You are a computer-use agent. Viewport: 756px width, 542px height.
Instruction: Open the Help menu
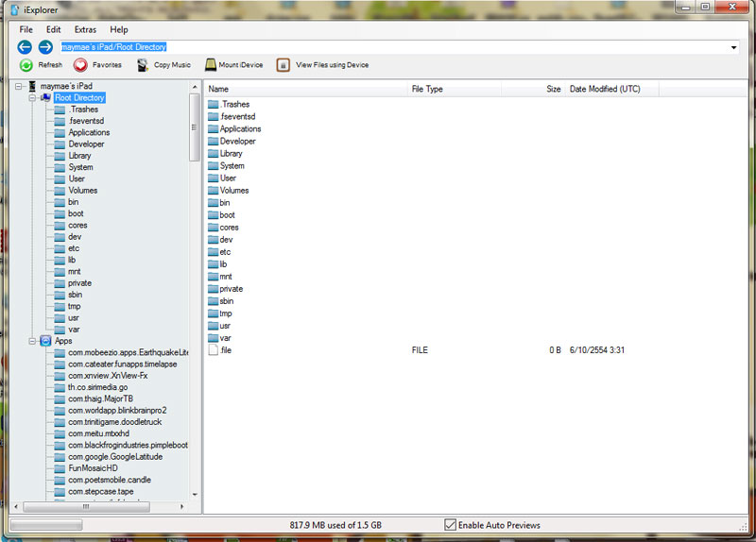pyautogui.click(x=119, y=30)
